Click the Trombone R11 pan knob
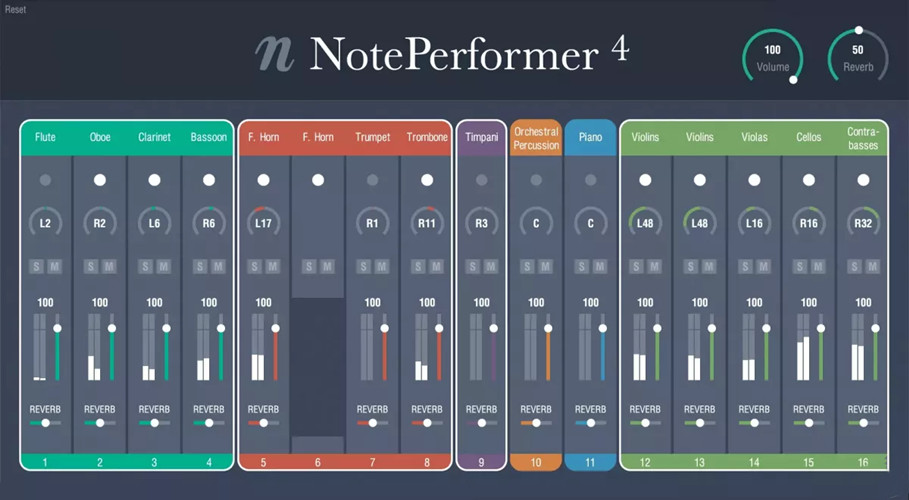This screenshot has height=500, width=909. (427, 223)
